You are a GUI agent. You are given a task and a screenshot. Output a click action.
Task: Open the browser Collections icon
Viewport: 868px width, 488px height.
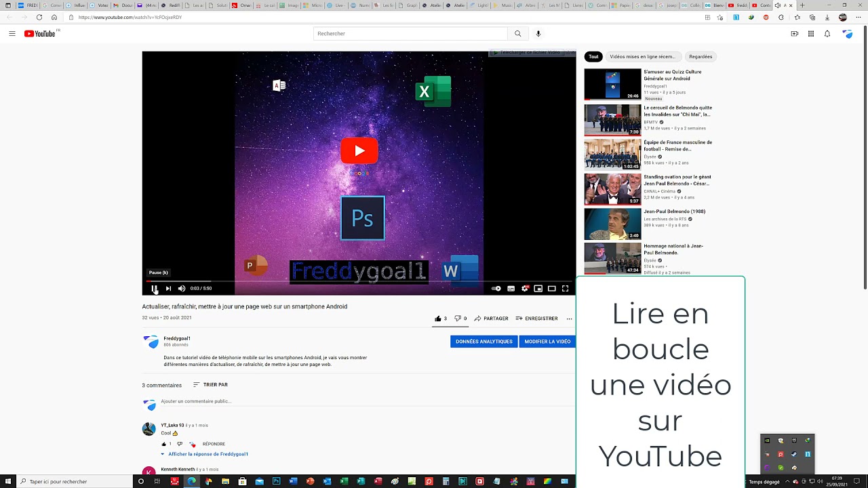point(812,18)
